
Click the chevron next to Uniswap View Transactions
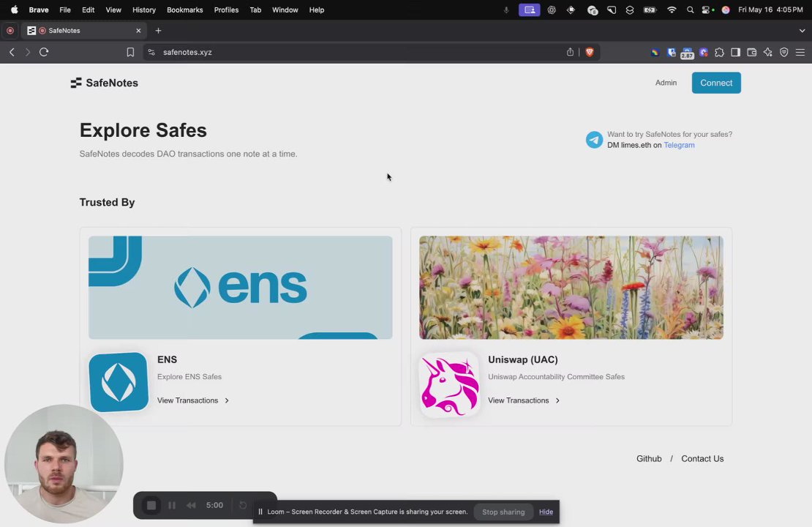point(557,400)
